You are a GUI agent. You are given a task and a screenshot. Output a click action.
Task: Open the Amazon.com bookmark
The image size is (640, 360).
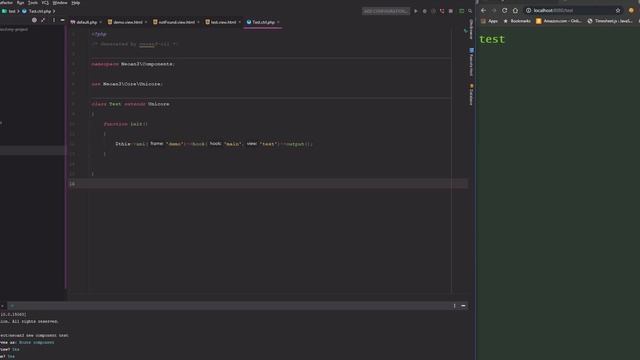(x=559, y=21)
